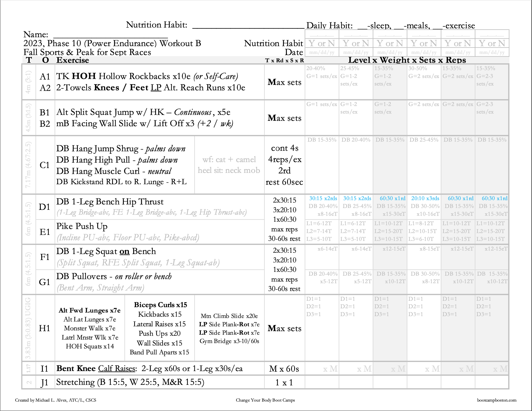Click "Stretching (B 15:5, W 25:5, M&R 15:5)"
532x411 pixels.
[x=130, y=382]
